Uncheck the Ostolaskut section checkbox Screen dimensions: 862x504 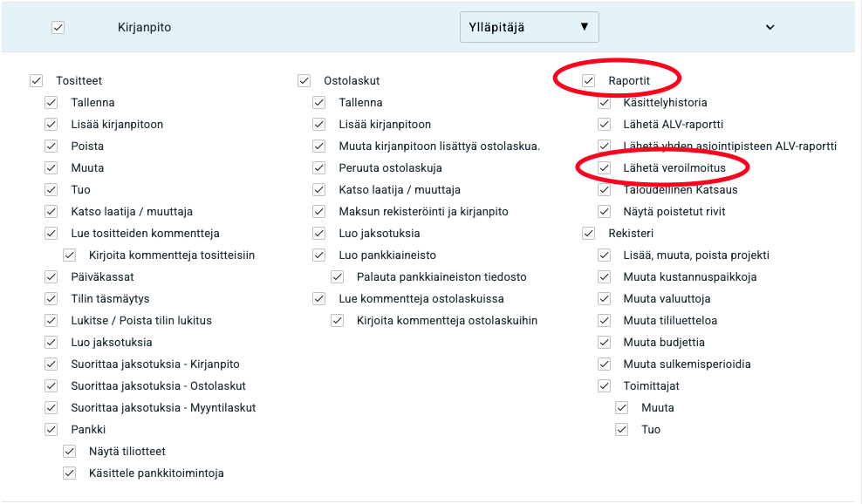pos(304,80)
